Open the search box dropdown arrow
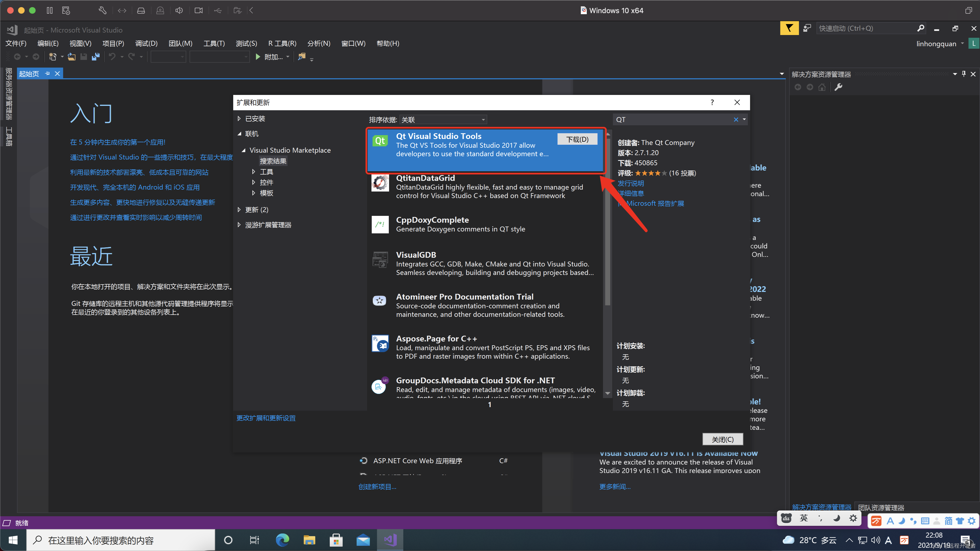Image resolution: width=980 pixels, height=551 pixels. [x=744, y=120]
